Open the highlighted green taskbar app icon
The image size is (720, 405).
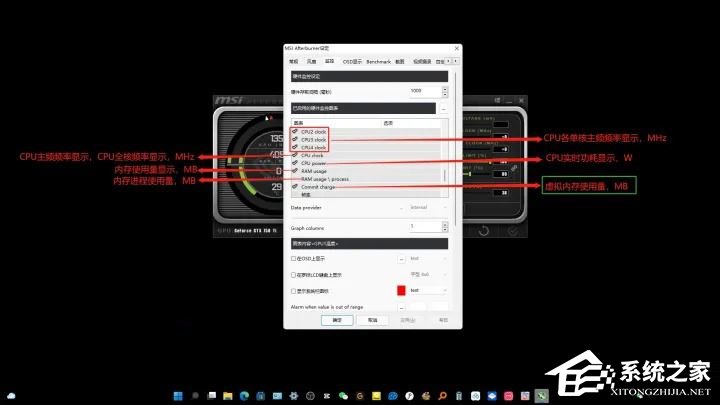coord(542,396)
